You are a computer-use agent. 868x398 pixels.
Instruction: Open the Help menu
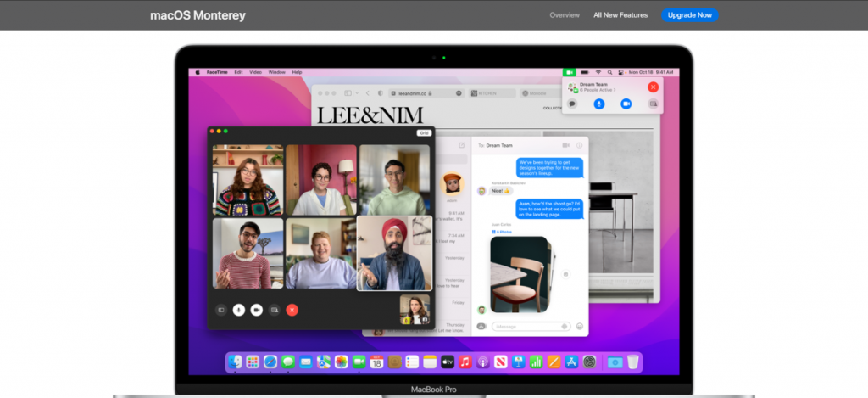click(298, 72)
